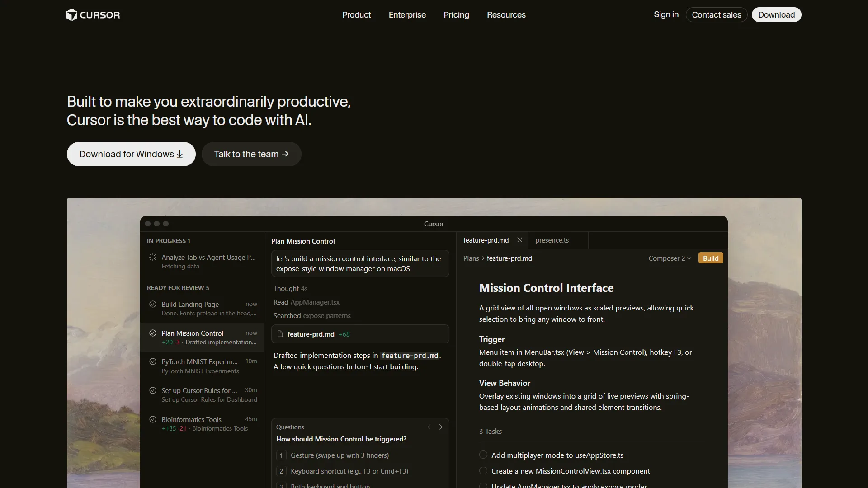Switch to the presence.ts tab
Screen dimensions: 868x488
(552, 240)
